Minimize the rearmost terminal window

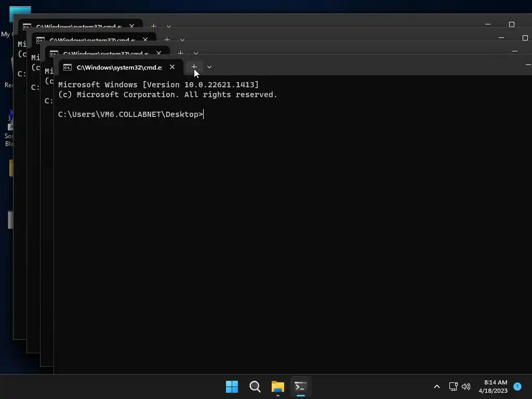click(x=488, y=24)
